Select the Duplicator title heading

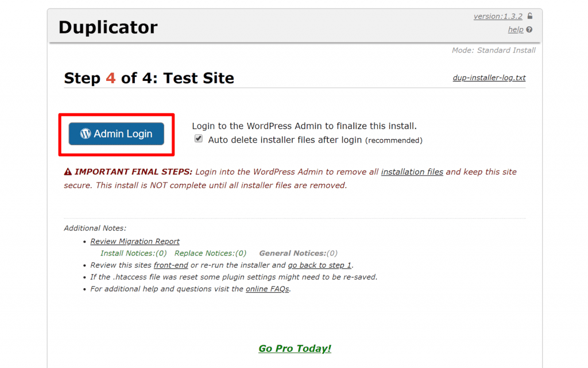coord(108,27)
